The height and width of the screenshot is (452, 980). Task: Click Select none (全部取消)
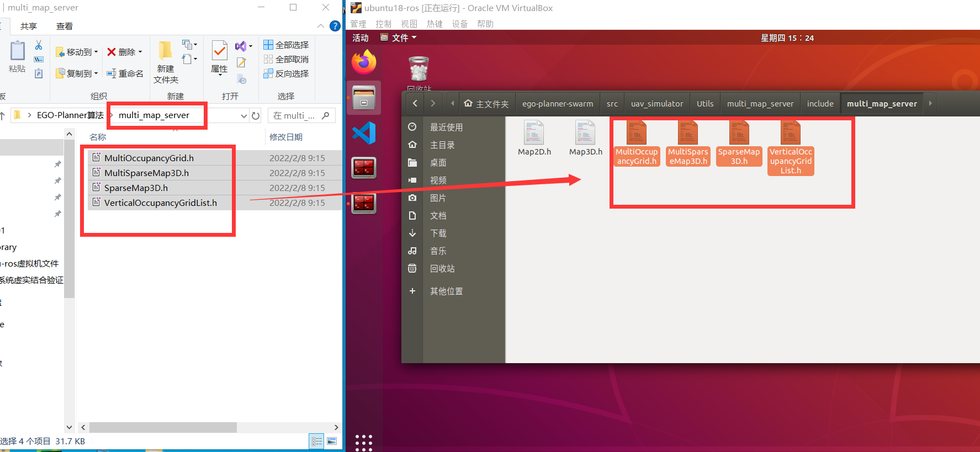(x=286, y=59)
